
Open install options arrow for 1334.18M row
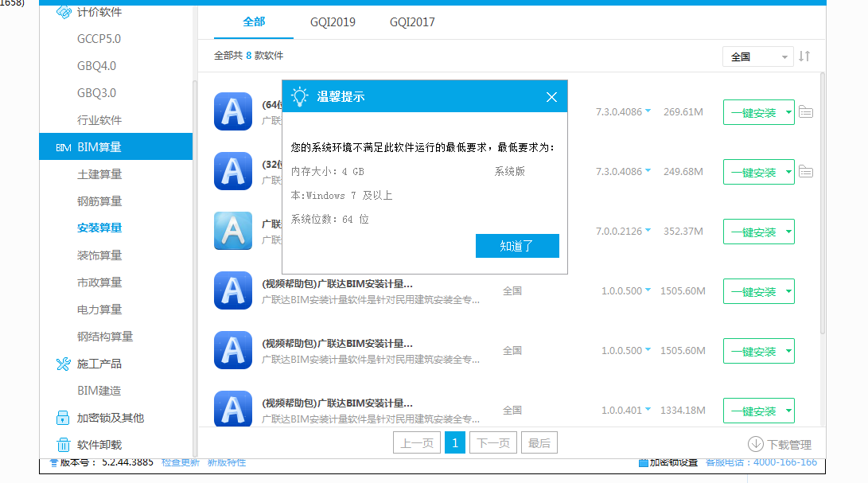[x=788, y=411]
